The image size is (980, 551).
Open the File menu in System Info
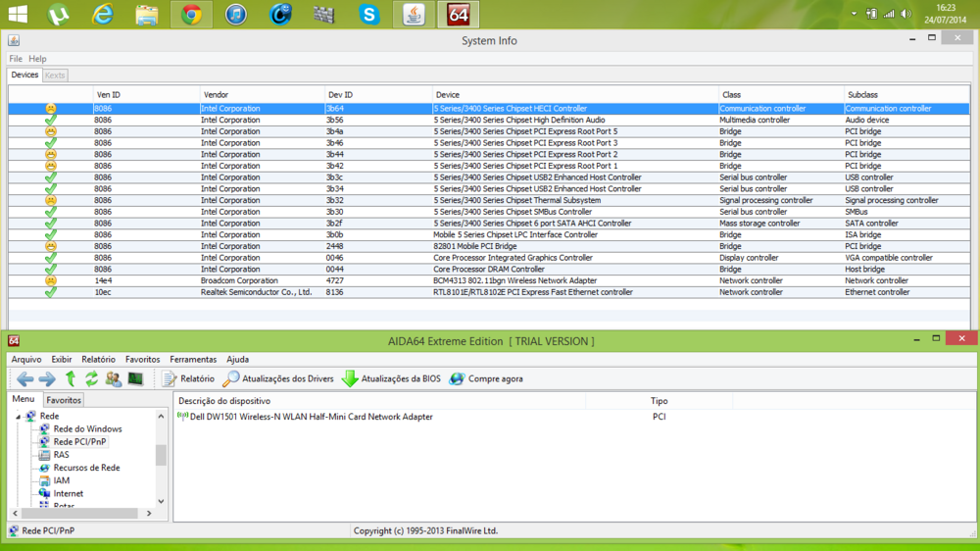[x=16, y=59]
